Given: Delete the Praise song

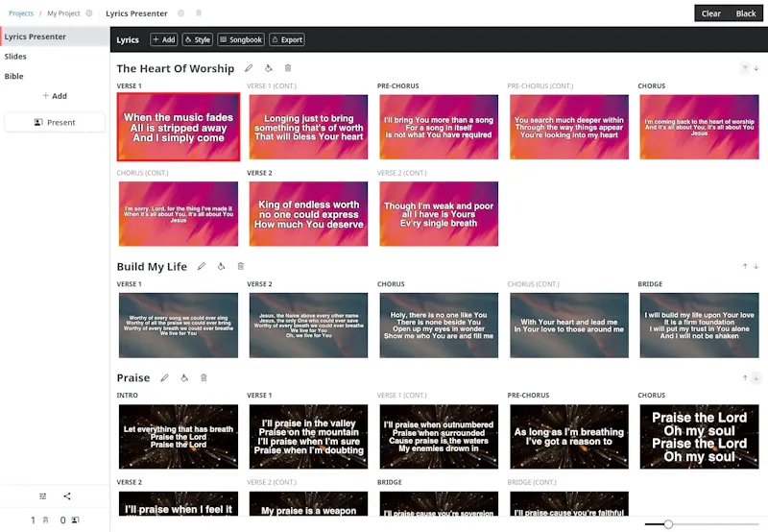Looking at the screenshot, I should pyautogui.click(x=204, y=377).
